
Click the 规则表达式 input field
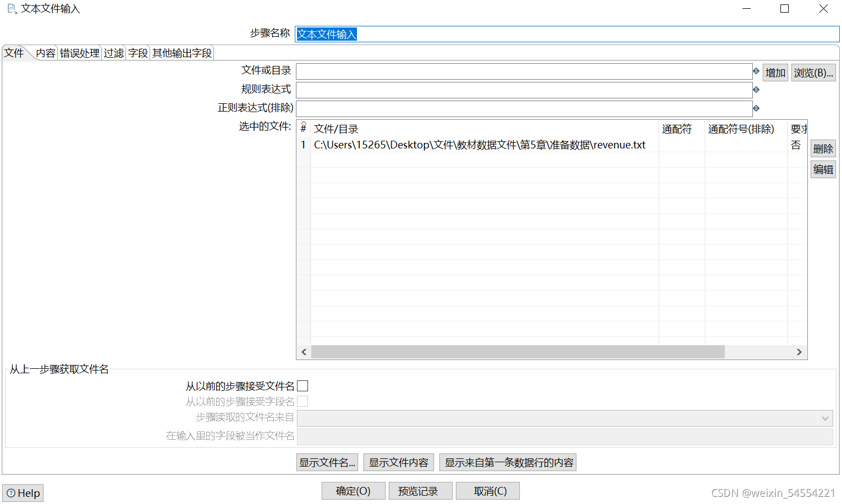[x=524, y=90]
